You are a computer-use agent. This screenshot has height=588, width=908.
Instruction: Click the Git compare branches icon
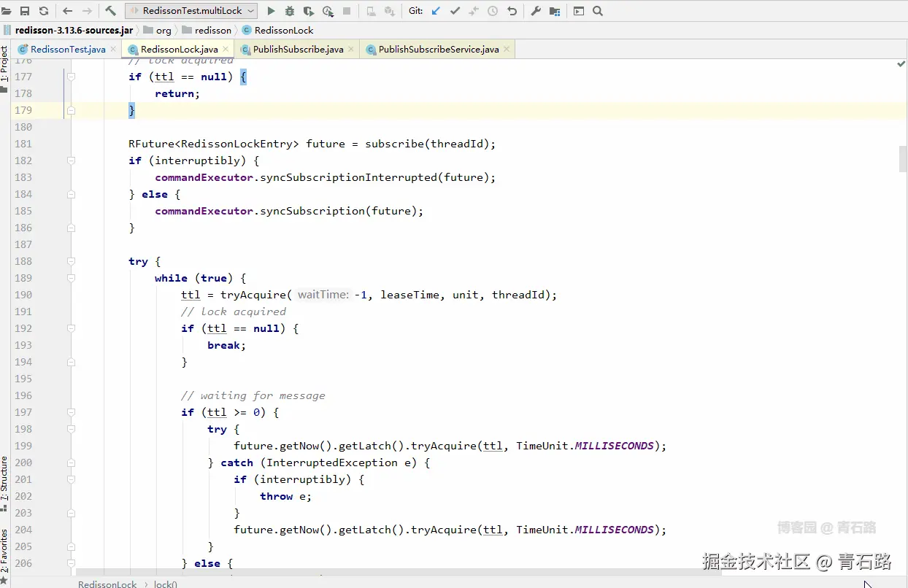[x=474, y=11]
